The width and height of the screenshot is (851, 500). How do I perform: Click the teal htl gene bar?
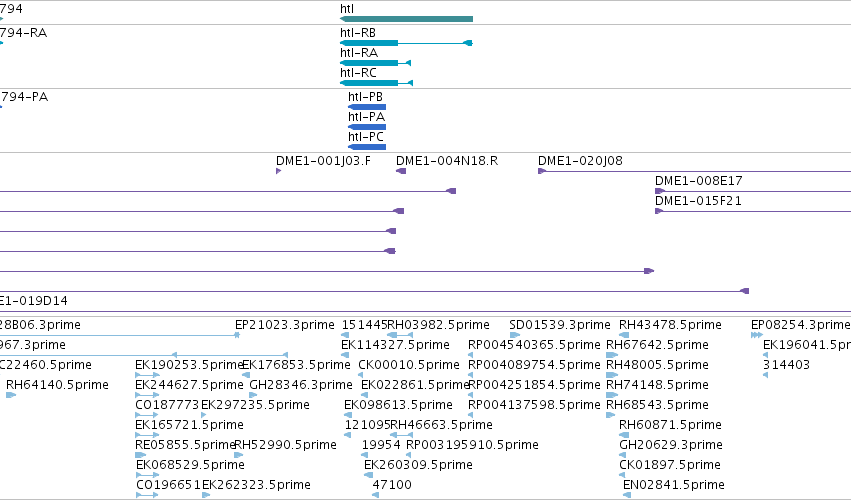tap(407, 19)
